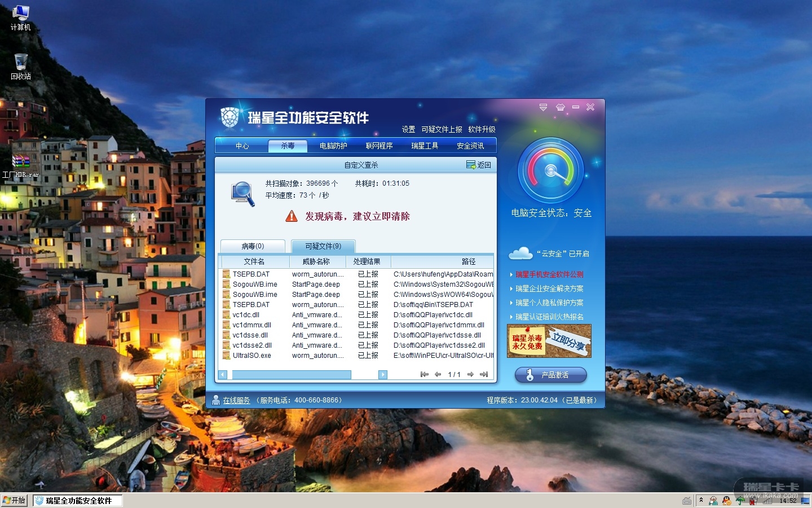Sort by 路径 column header
Image resolution: width=812 pixels, height=508 pixels.
click(442, 261)
